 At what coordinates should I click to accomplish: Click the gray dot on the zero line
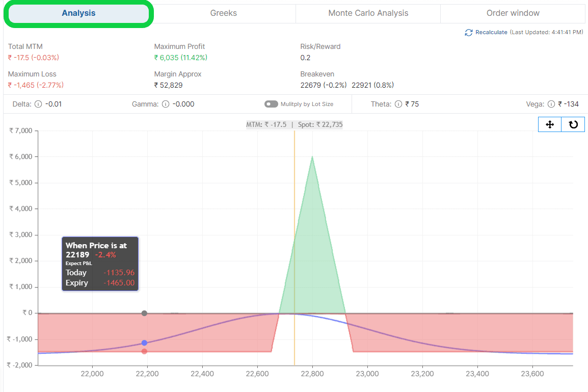coord(144,313)
